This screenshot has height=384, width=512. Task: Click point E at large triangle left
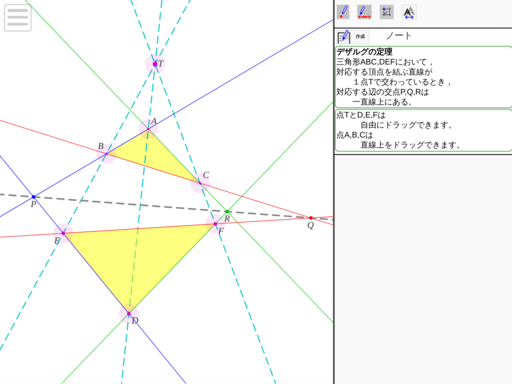(63, 233)
